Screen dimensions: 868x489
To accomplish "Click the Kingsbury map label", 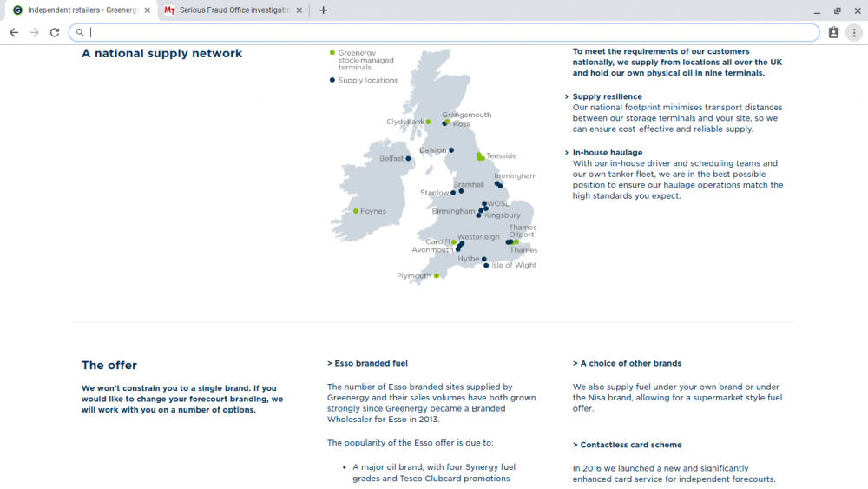I will click(x=503, y=215).
